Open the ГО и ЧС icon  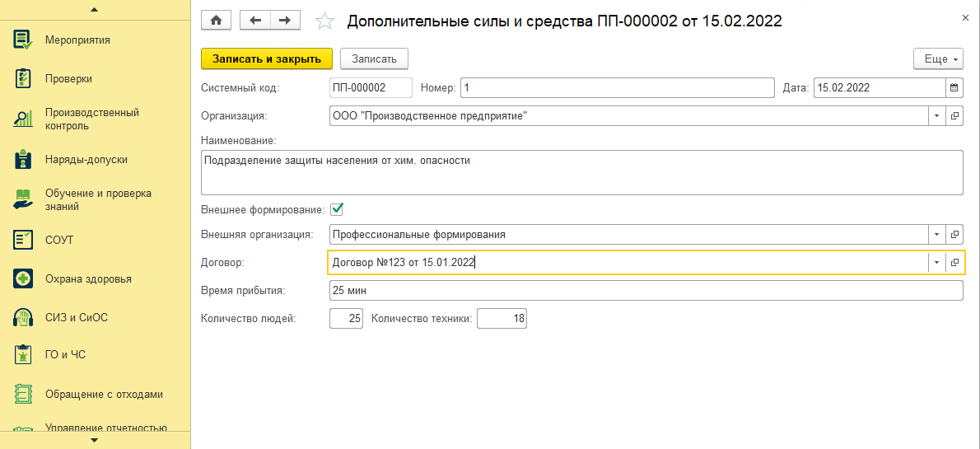pos(23,355)
